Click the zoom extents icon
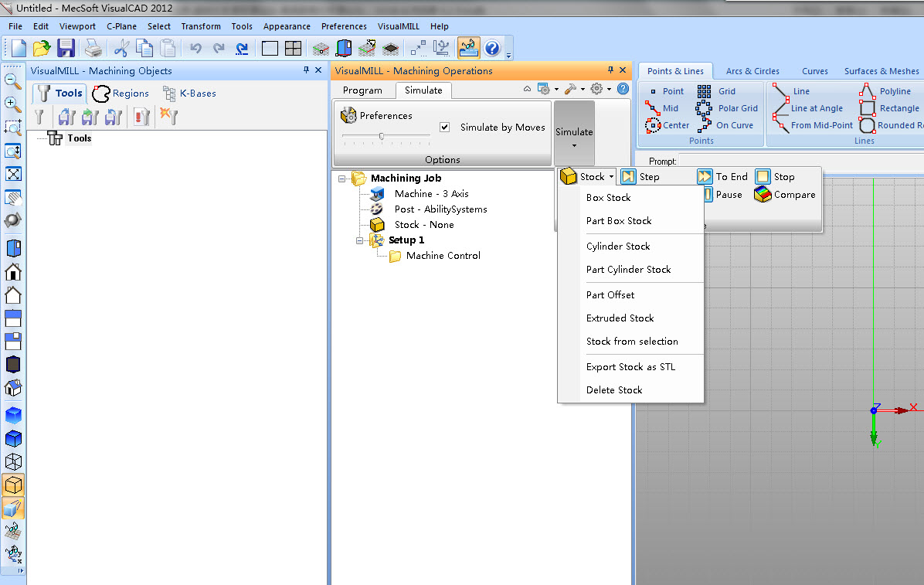This screenshot has height=585, width=924. (13, 174)
